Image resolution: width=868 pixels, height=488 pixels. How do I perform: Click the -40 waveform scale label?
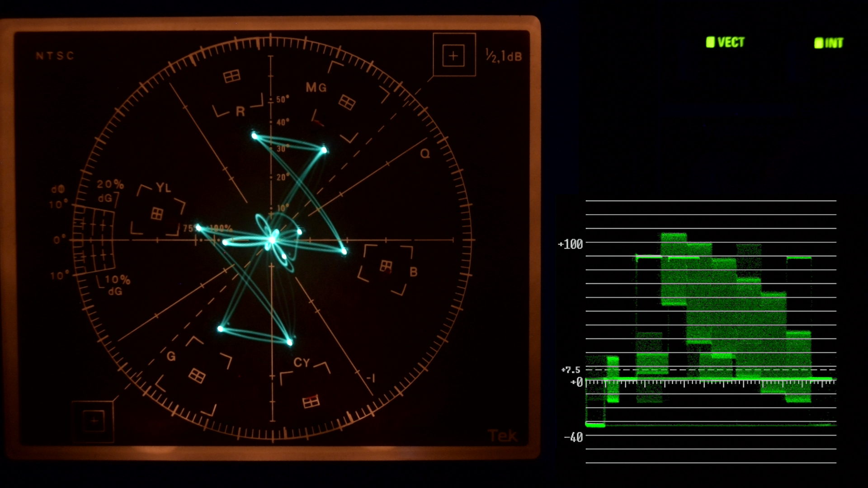point(573,437)
